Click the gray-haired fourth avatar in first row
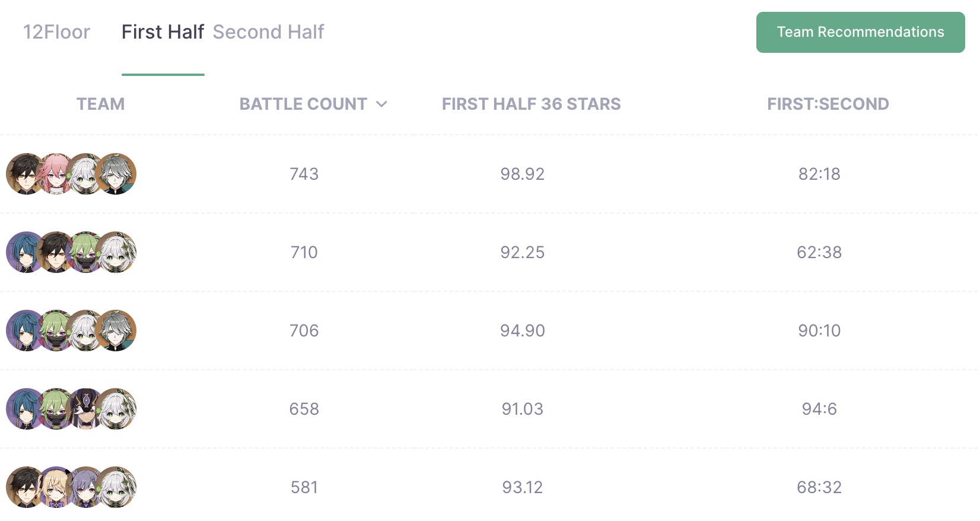 (116, 174)
